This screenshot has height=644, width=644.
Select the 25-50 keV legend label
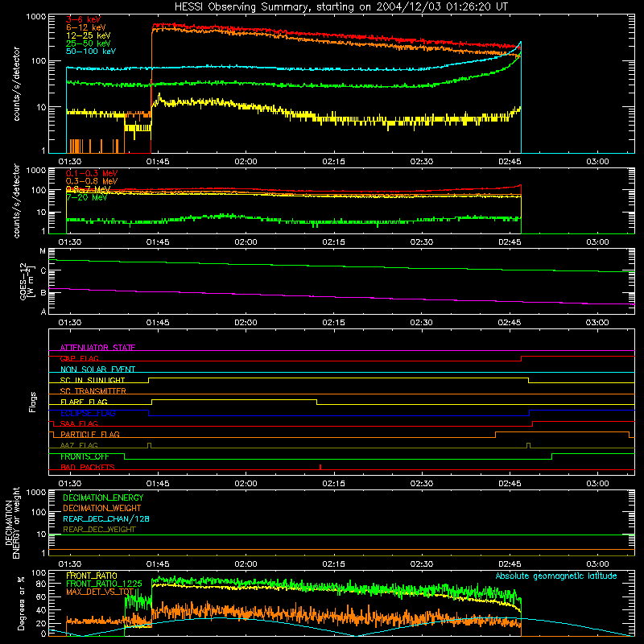coord(89,43)
